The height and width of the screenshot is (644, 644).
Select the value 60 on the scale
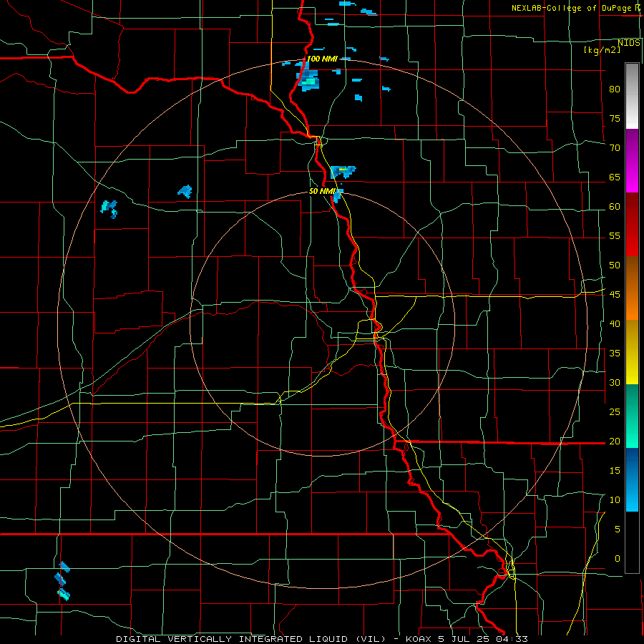coord(615,207)
